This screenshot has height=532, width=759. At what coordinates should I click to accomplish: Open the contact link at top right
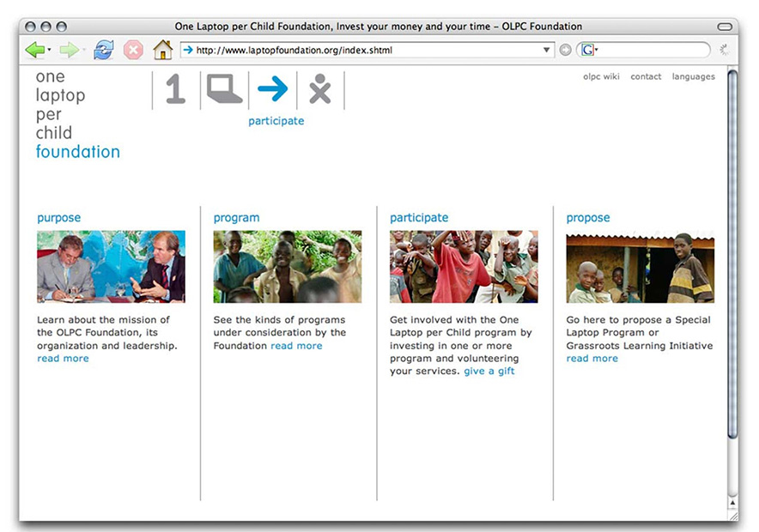click(x=646, y=76)
